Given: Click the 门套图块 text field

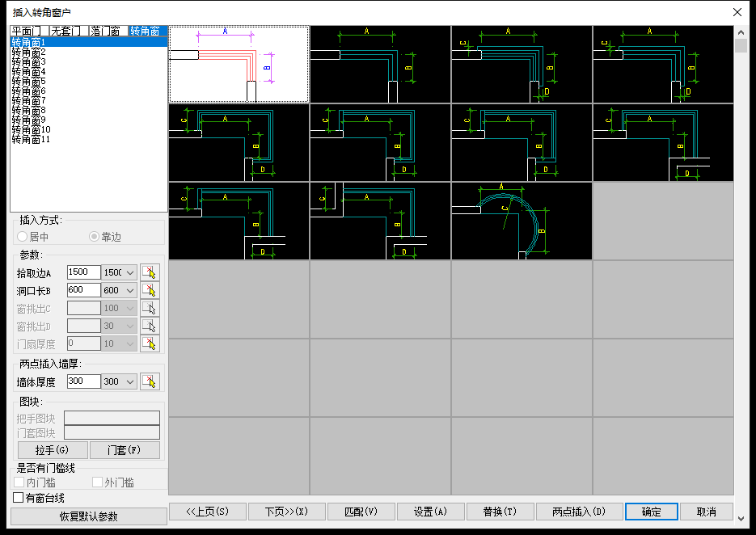Looking at the screenshot, I should click(x=112, y=432).
